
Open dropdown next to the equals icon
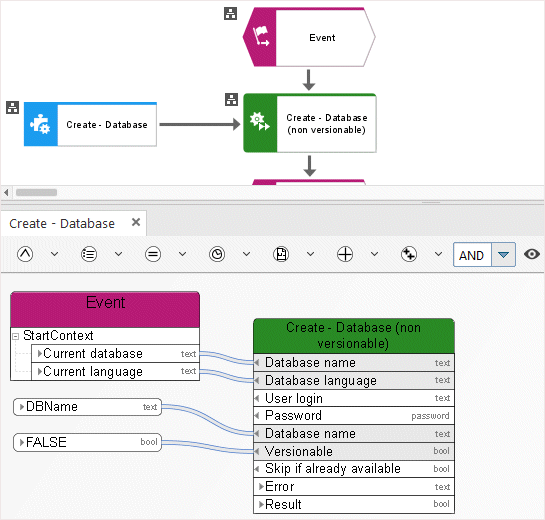182,254
